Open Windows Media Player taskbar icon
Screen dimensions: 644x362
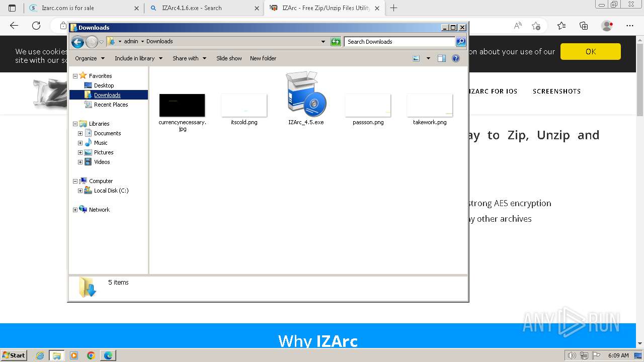pyautogui.click(x=74, y=355)
